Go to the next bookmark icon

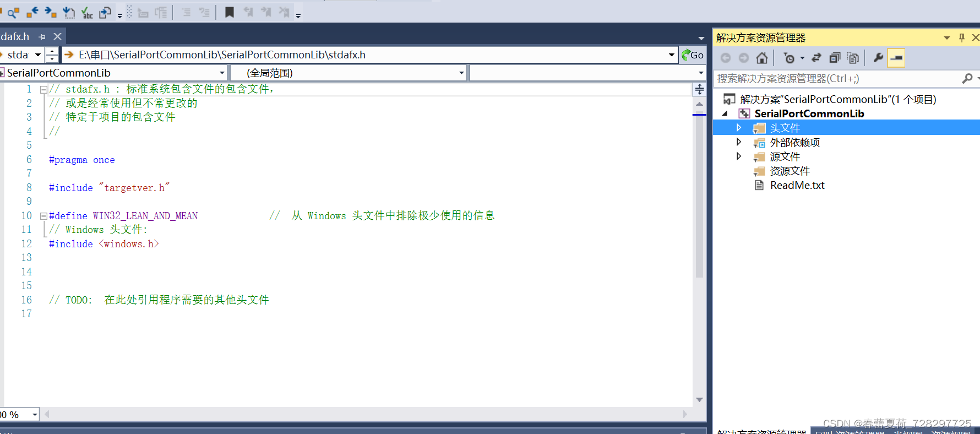coord(266,12)
